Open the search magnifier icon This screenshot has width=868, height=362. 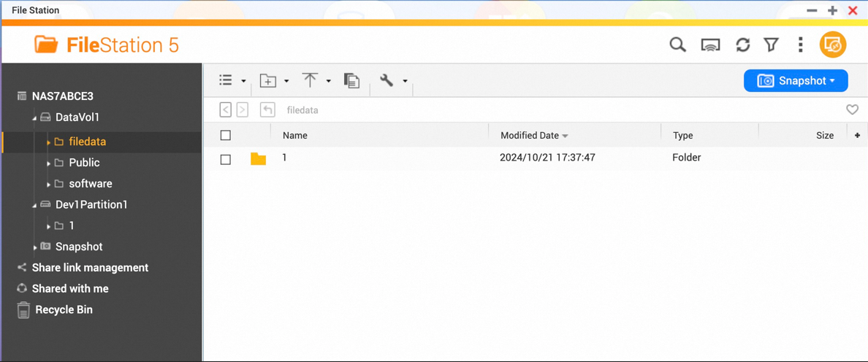click(x=677, y=45)
